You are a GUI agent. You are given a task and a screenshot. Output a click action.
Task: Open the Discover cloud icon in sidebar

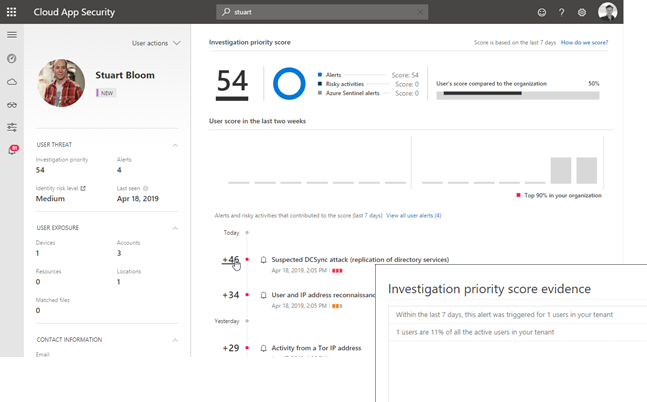pyautogui.click(x=12, y=81)
